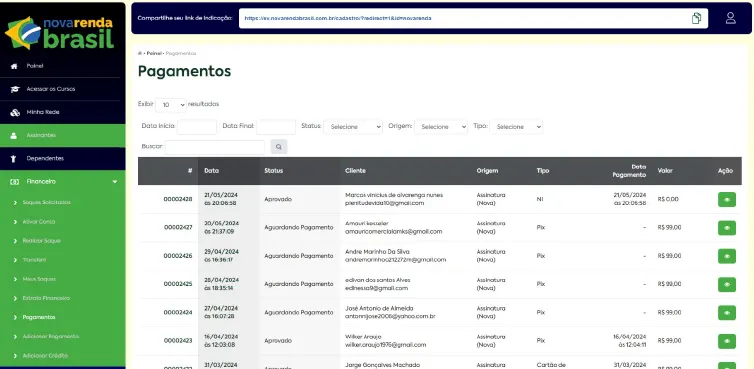
Task: Go to Adicionar Pagamento submenu
Action: click(x=51, y=337)
